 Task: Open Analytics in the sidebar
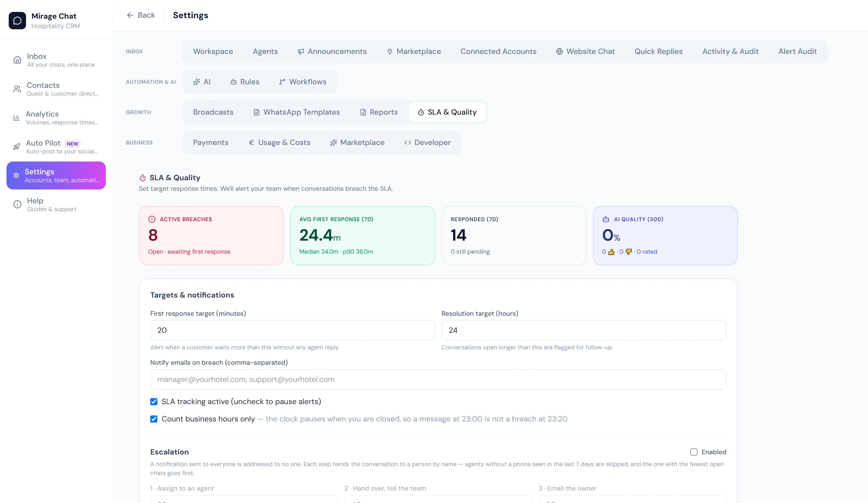pyautogui.click(x=56, y=118)
